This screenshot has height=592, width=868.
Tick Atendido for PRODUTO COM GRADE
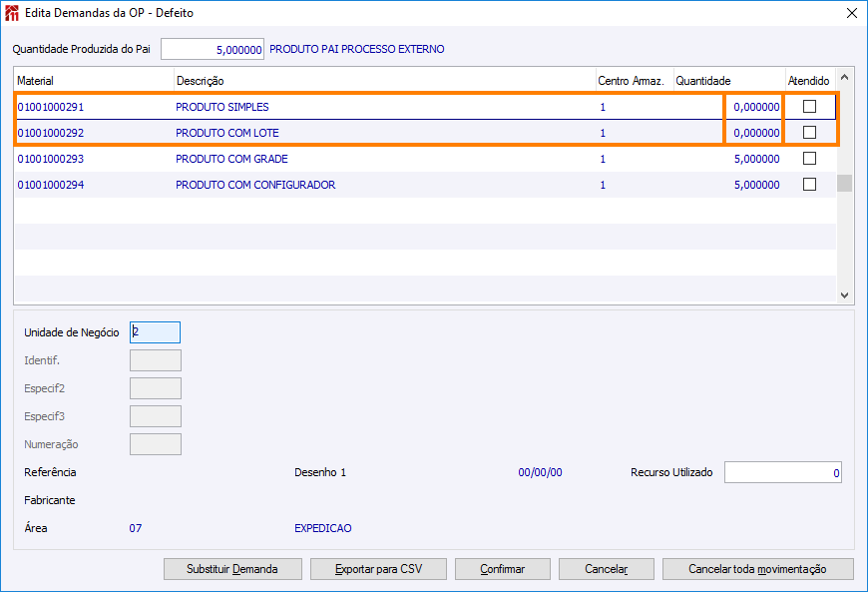coord(809,159)
